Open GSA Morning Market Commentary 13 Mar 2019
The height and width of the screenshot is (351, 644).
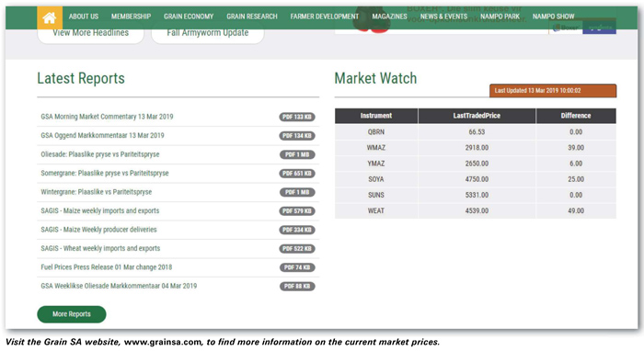tap(107, 117)
